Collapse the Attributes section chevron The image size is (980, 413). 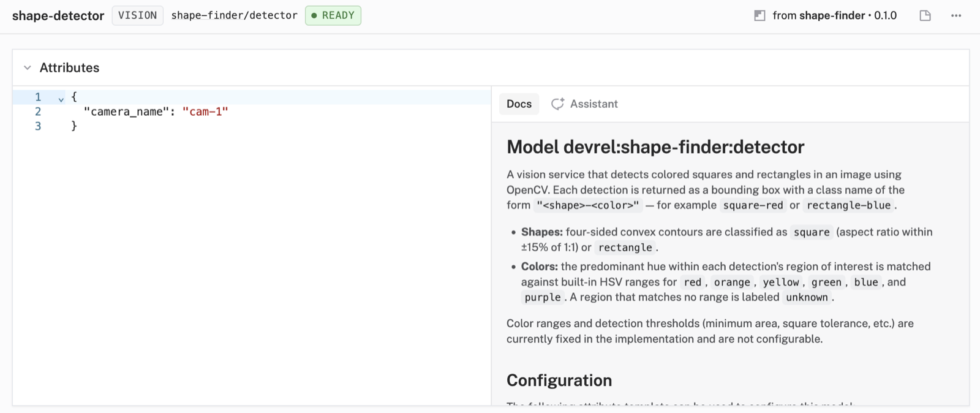point(28,68)
